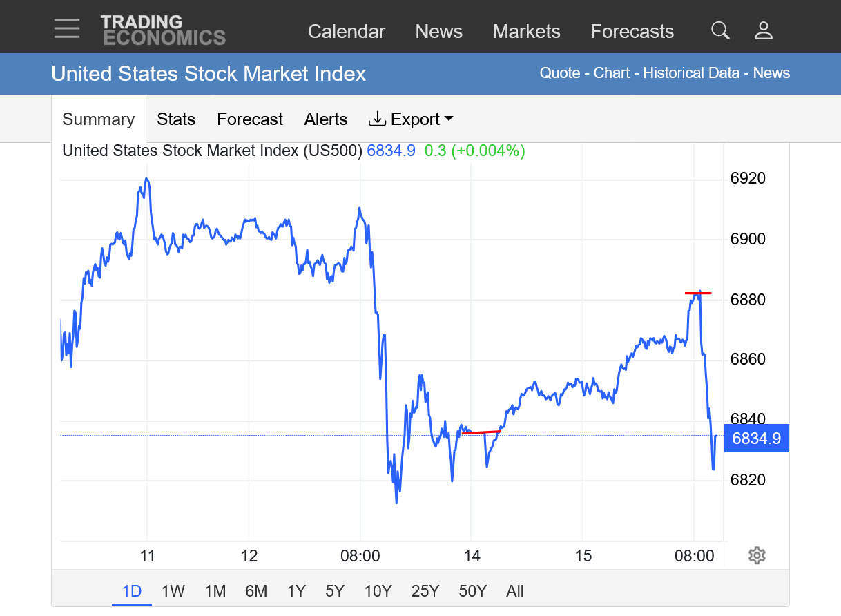Switch to the Stats tab
841x616 pixels.
coord(176,119)
